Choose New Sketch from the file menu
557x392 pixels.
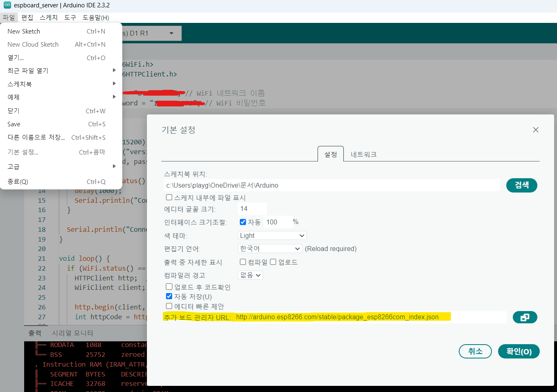click(x=61, y=31)
